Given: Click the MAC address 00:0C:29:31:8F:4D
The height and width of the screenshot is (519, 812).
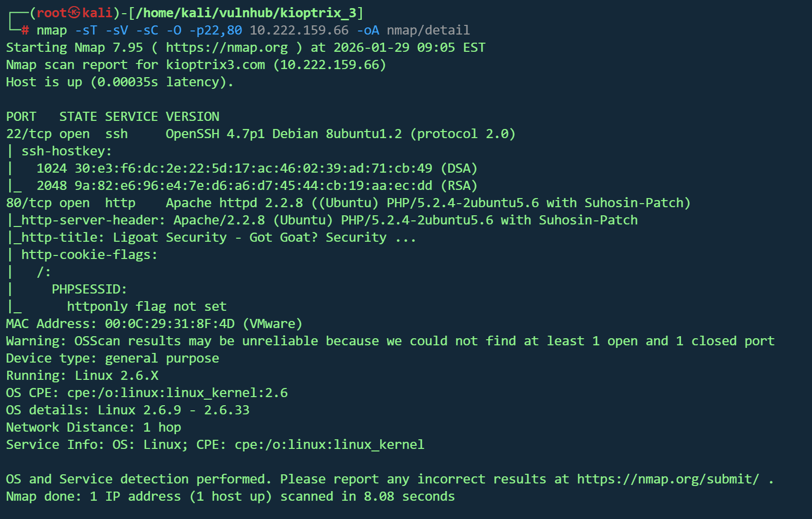Looking at the screenshot, I should point(170,323).
